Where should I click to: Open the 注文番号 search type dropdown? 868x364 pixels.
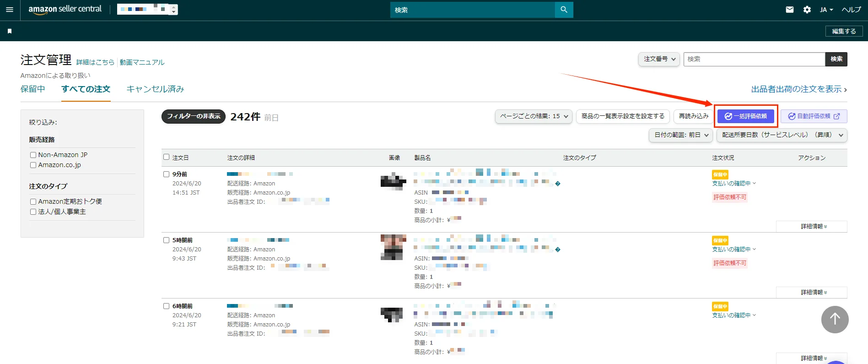click(659, 59)
